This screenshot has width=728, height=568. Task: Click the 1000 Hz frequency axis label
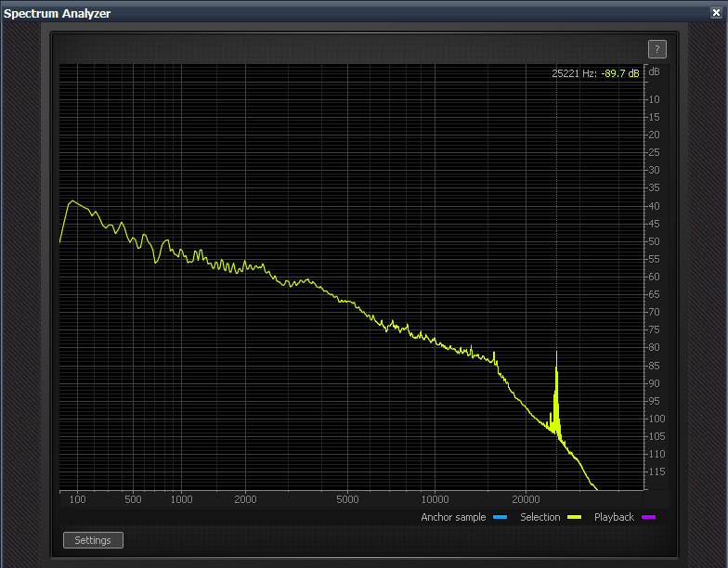pos(181,499)
